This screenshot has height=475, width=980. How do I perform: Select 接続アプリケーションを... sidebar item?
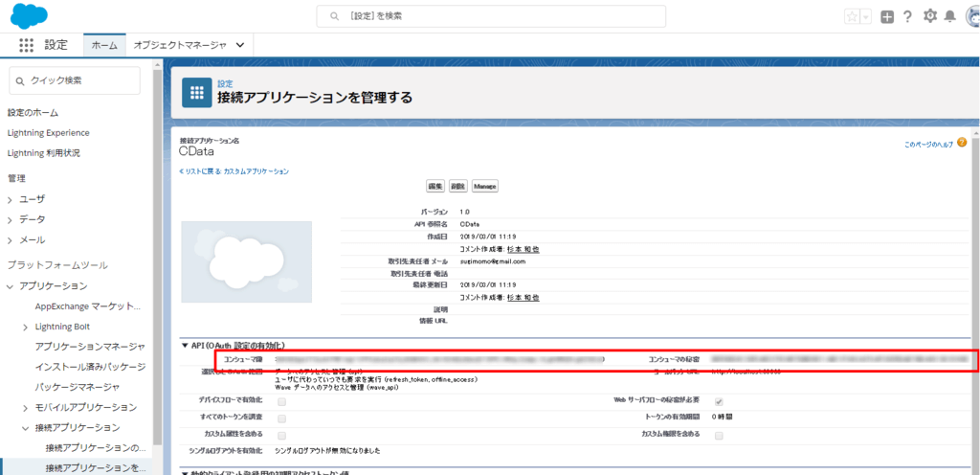[96, 467]
